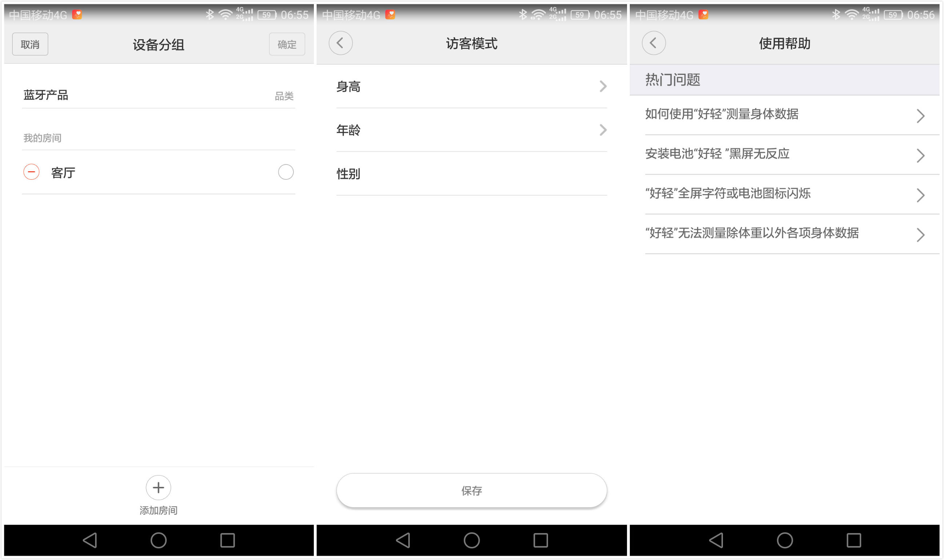This screenshot has width=944, height=560.
Task: Select the 客厅 room radio button
Action: 285,172
